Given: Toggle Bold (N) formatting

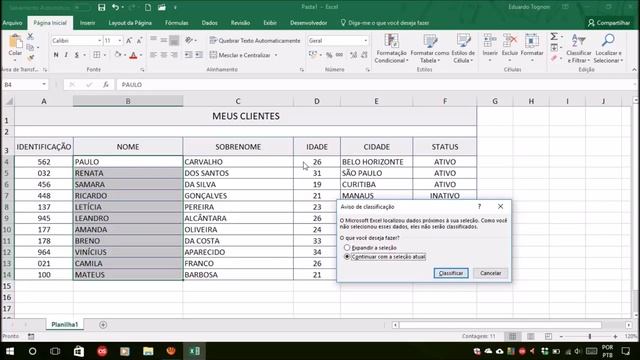Looking at the screenshot, I should click(x=56, y=55).
